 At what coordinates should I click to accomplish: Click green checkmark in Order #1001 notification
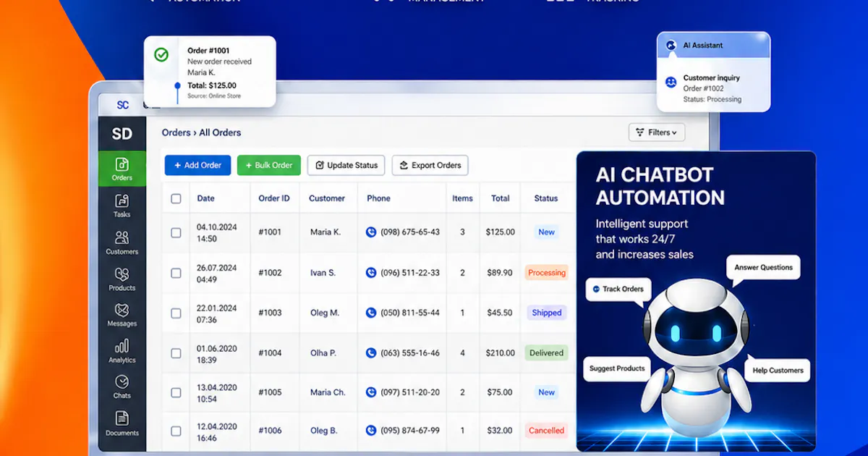161,54
